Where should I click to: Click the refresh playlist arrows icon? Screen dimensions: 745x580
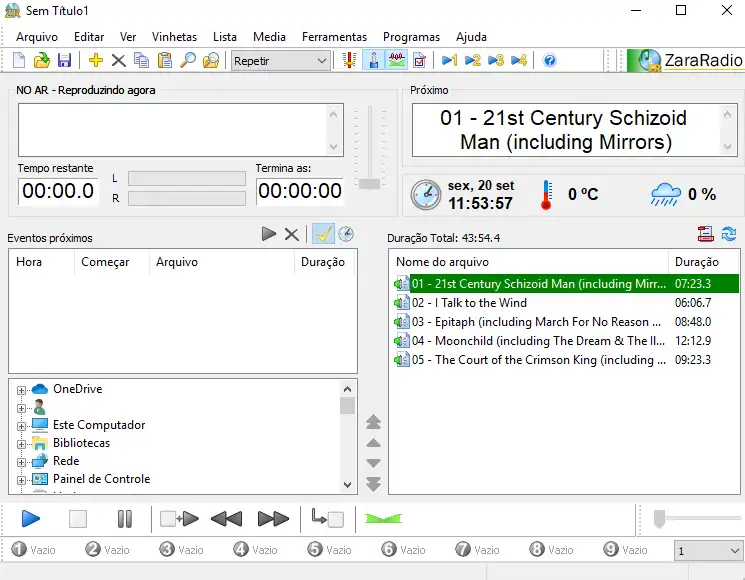pos(729,234)
